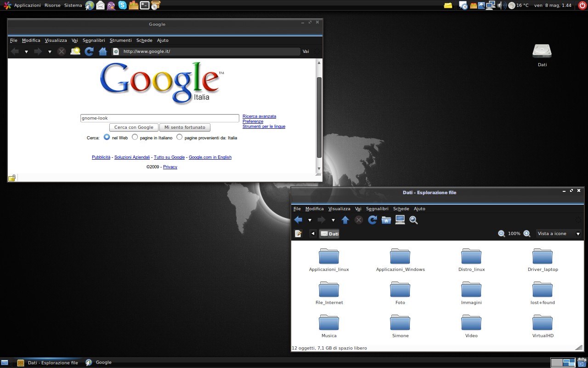
Task: Click the 'Vai' button beside URL bar
Action: click(x=305, y=52)
